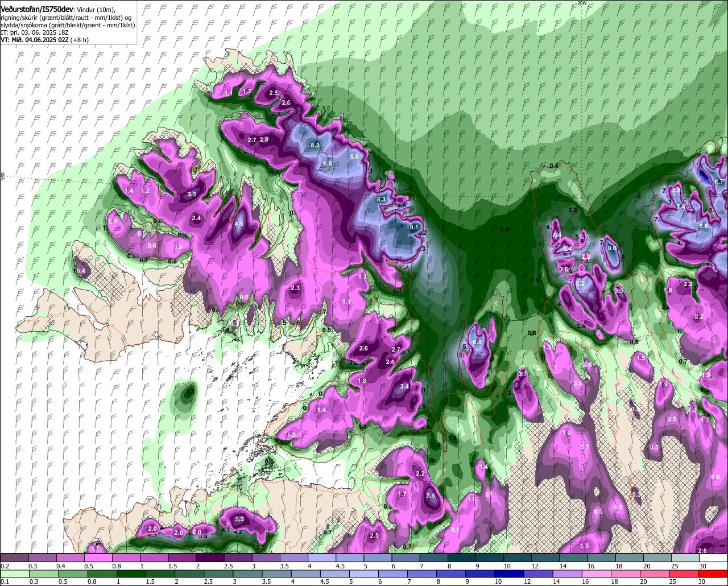728x586 pixels.
Task: Click the 8.2 precipitation value on the map
Action: pyautogui.click(x=315, y=145)
